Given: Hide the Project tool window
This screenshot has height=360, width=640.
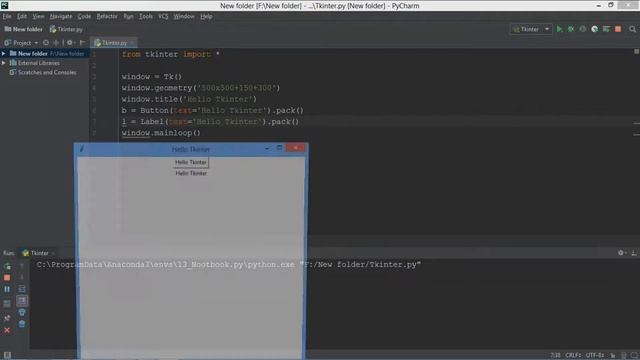Looking at the screenshot, I should pos(82,42).
